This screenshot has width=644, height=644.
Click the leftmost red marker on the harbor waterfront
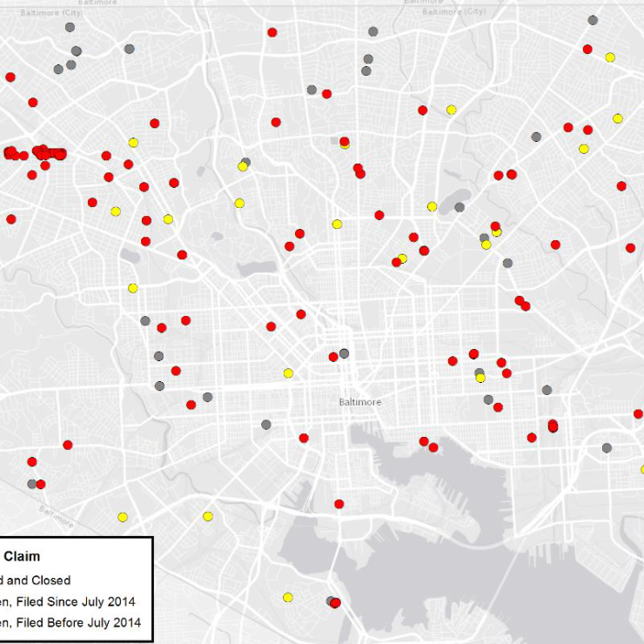[424, 441]
